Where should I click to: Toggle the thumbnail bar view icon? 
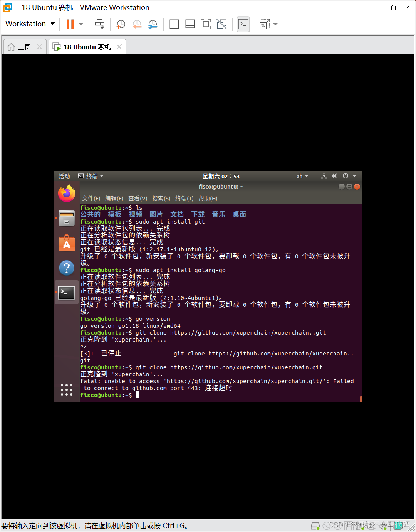click(x=190, y=24)
